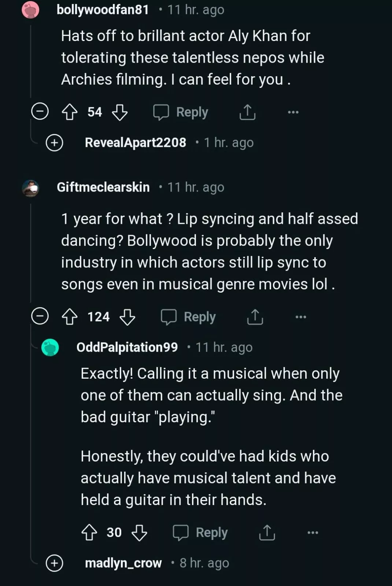Downvote bollywoodfan81's Aly Khan comment

[119, 112]
